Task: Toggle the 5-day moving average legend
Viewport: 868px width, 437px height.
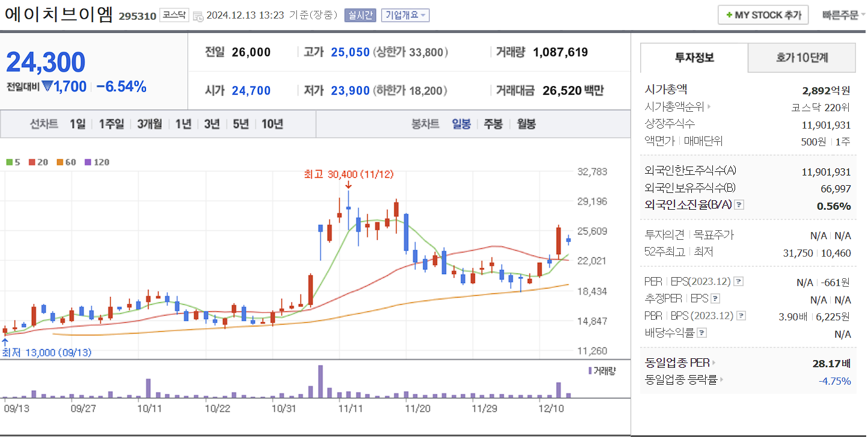Action: (10, 161)
